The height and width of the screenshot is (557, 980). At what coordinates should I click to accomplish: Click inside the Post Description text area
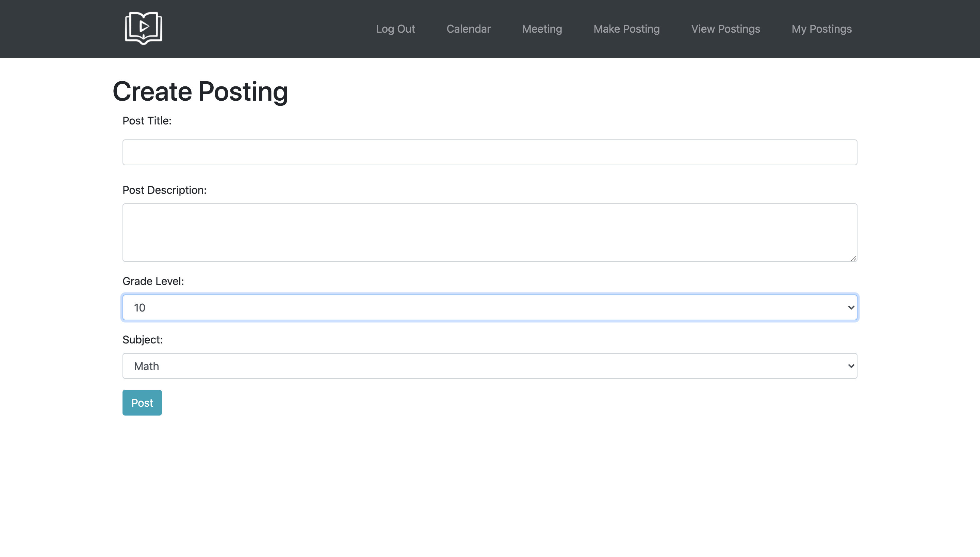point(489,232)
